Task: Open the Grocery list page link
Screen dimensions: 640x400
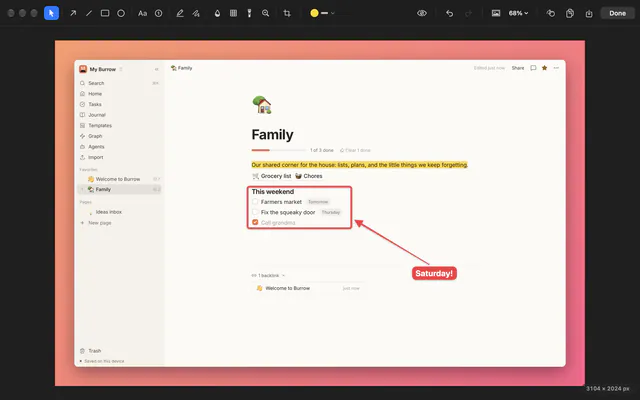Action: 271,176
